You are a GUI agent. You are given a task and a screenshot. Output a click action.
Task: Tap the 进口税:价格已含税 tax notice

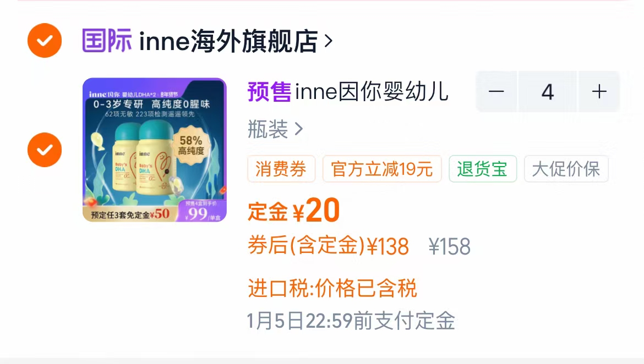[x=332, y=288]
